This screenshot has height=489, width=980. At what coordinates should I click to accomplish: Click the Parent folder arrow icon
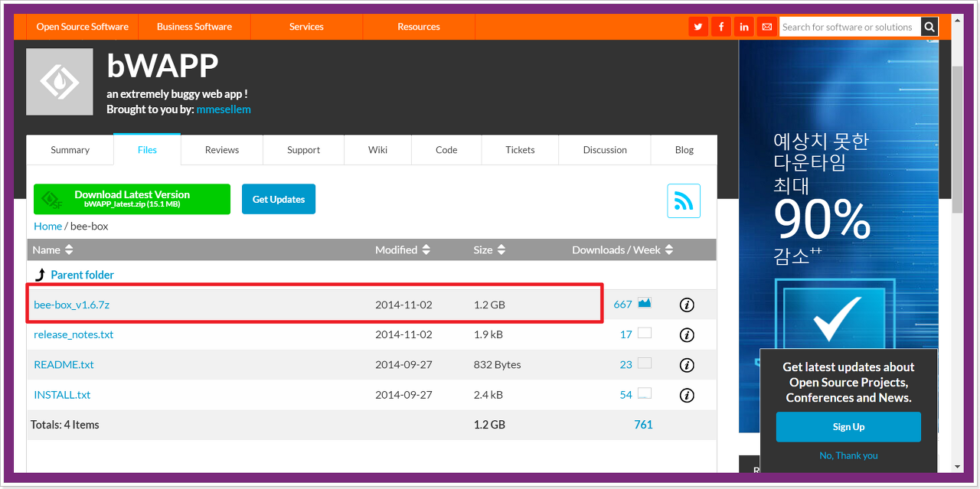click(41, 275)
